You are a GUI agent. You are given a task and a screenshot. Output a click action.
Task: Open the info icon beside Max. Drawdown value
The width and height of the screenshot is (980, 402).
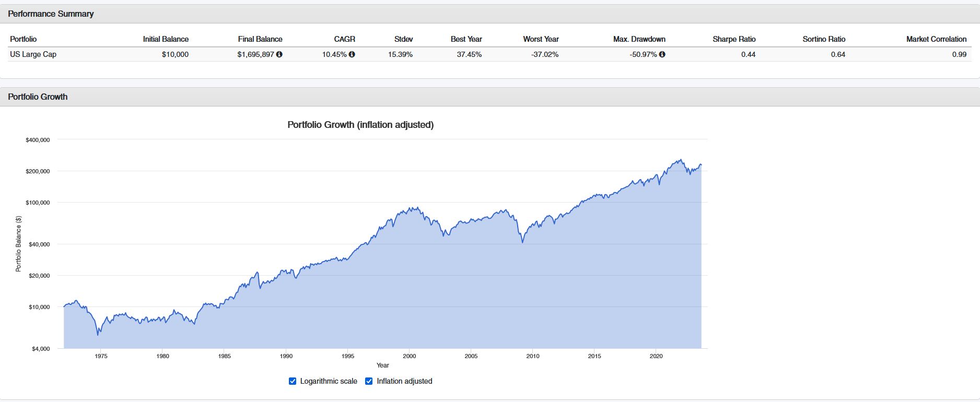662,54
